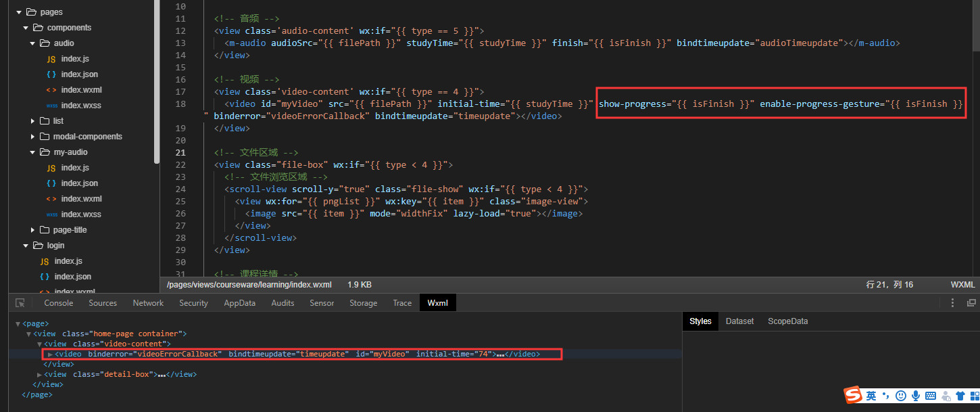
Task: Collapse the my-audio folder arrow
Action: pyautogui.click(x=32, y=152)
